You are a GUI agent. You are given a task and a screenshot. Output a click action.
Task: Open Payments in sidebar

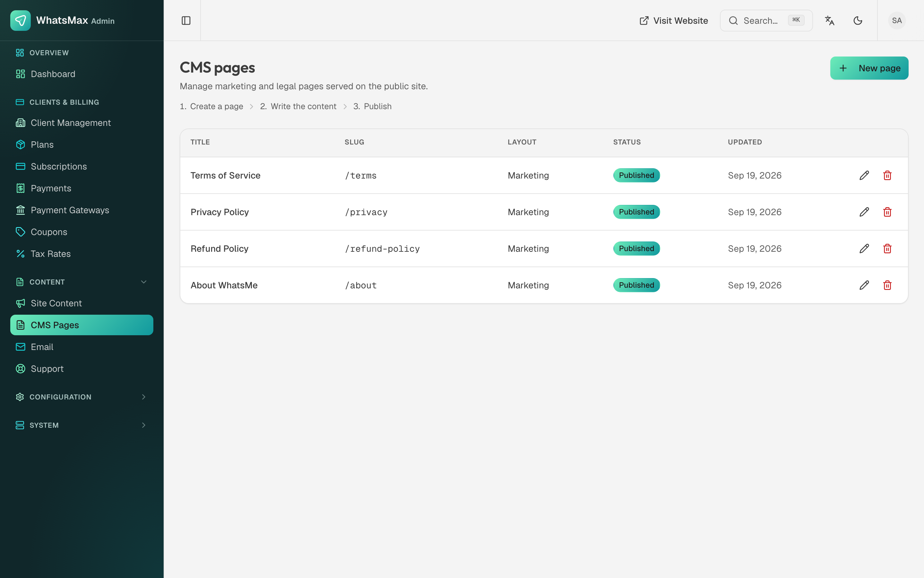coord(82,188)
